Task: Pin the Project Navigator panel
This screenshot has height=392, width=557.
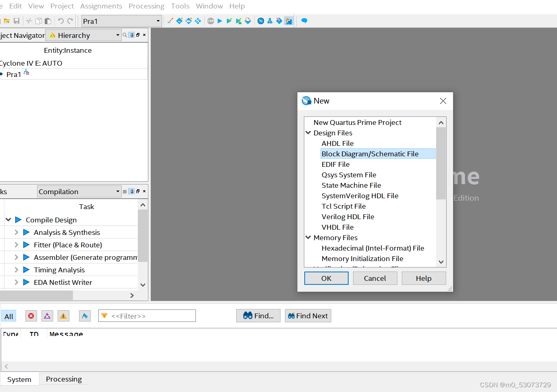Action: click(131, 35)
